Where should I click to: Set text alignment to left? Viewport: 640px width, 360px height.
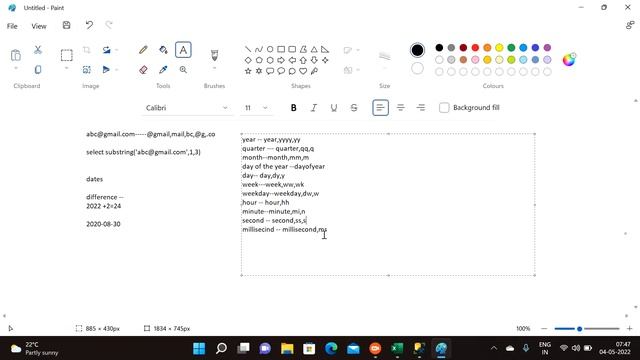(x=380, y=108)
